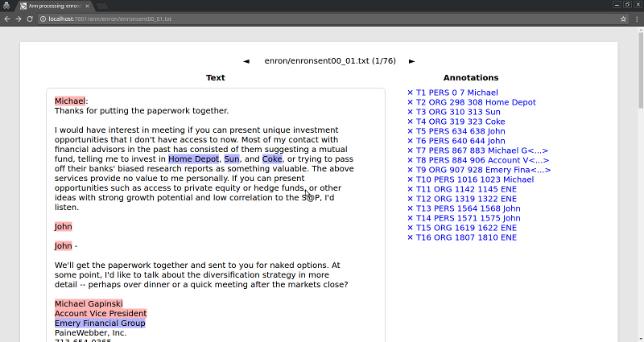Viewport: 644px width, 342px height.
Task: Click the window menu icon at top-left
Action: (x=6, y=6)
